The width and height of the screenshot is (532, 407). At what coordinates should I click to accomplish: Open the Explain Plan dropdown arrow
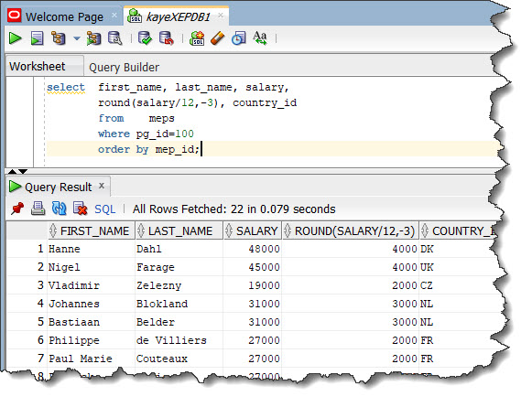77,38
